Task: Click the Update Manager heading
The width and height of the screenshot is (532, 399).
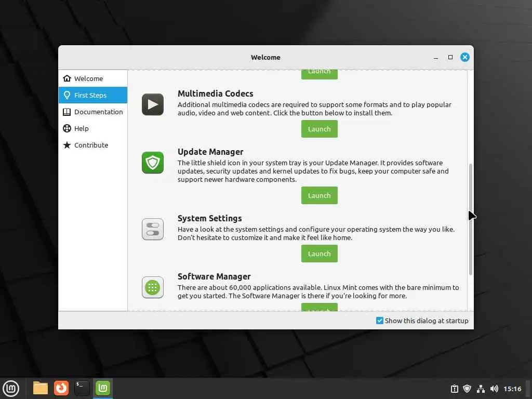Action: pos(210,152)
